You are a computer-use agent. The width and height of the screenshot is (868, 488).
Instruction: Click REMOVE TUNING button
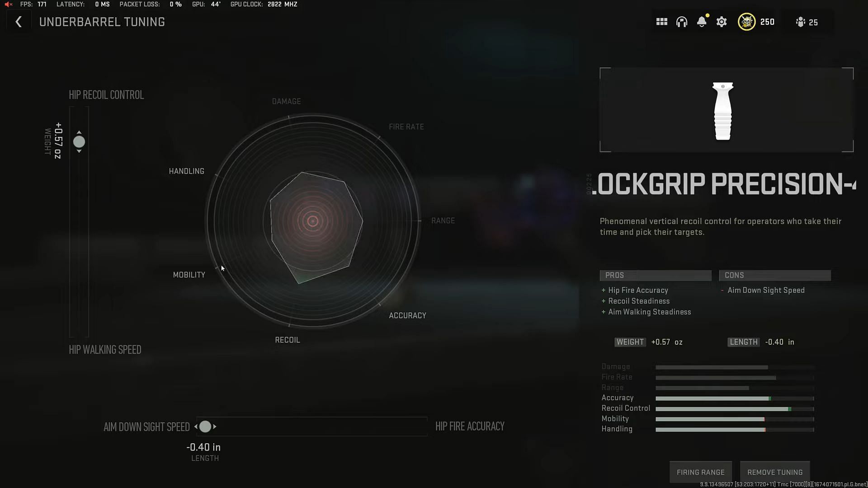774,472
